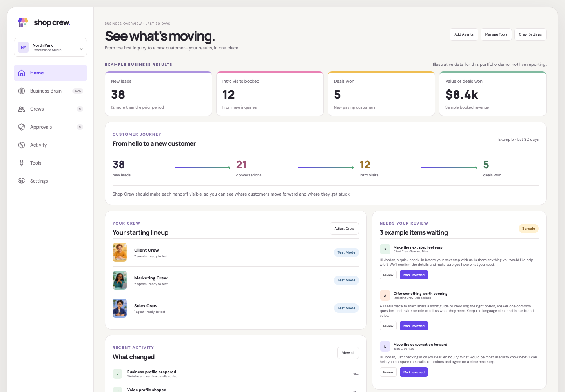
Task: Click the A avatar on 'Offer something worth opening'
Action: click(x=385, y=296)
